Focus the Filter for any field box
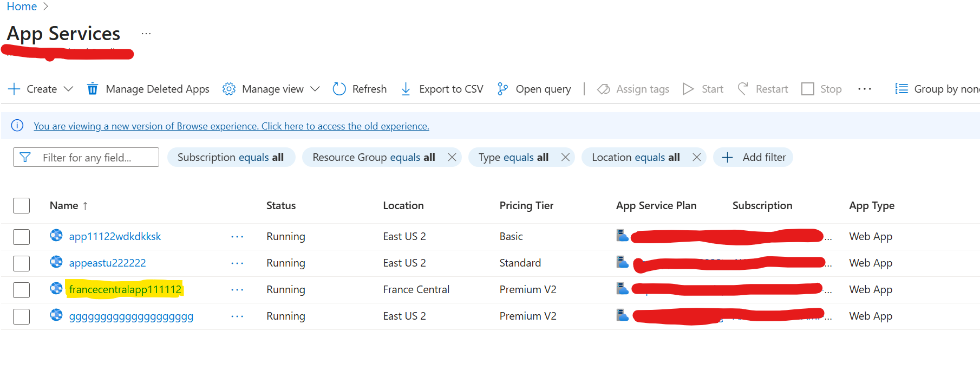The image size is (980, 376). click(x=86, y=157)
